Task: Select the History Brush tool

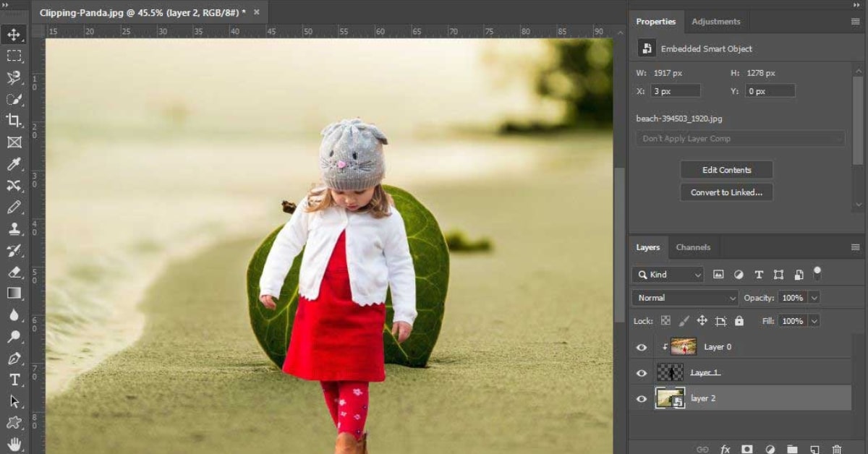Action: click(x=14, y=251)
